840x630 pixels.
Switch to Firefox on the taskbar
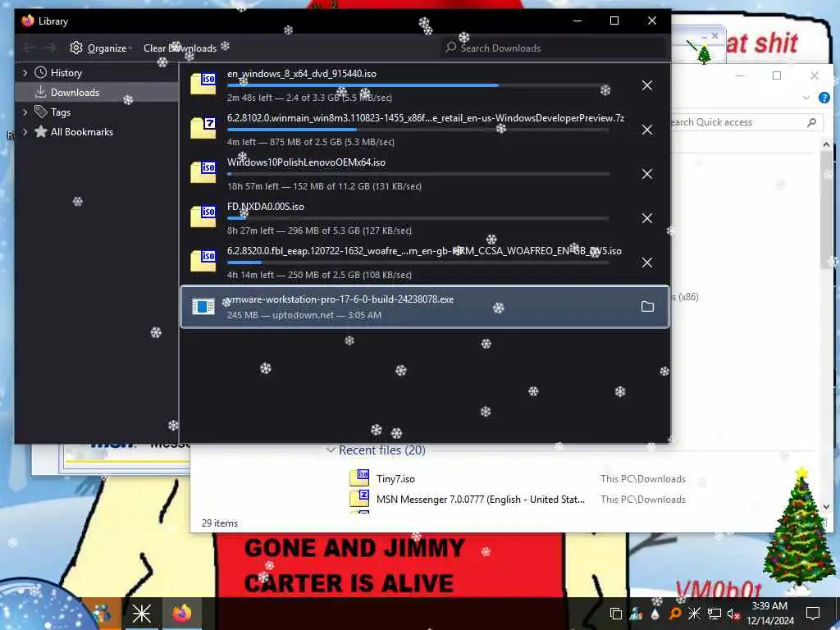tap(181, 614)
